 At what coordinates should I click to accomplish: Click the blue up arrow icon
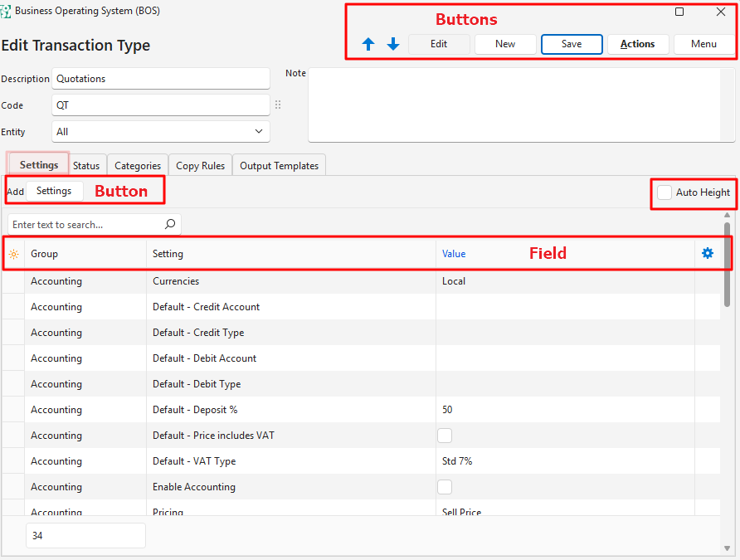[x=368, y=45]
